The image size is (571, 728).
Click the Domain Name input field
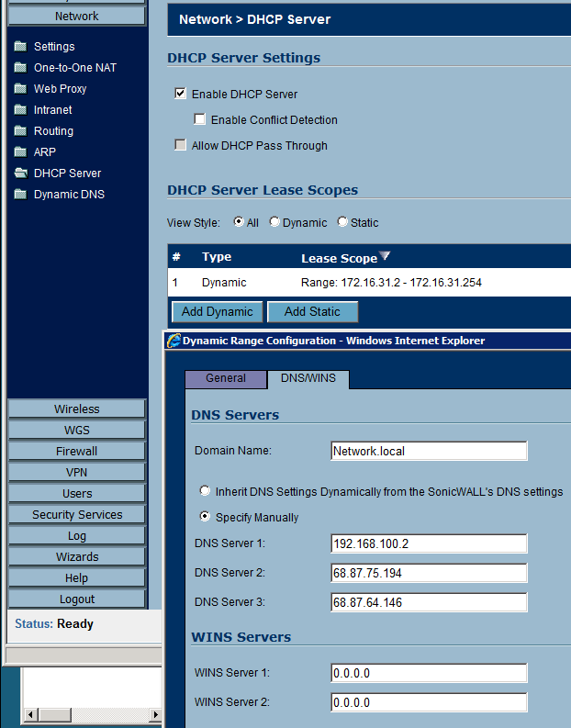pyautogui.click(x=429, y=451)
